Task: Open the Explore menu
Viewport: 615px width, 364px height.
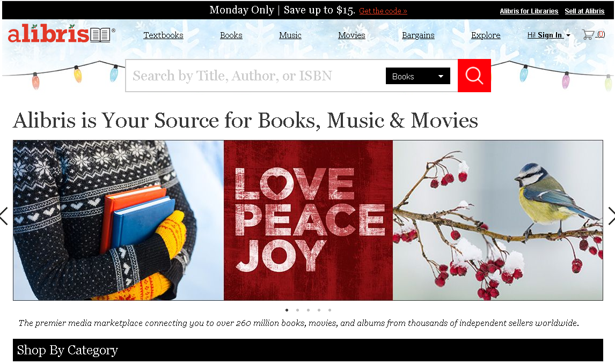Action: (x=486, y=35)
